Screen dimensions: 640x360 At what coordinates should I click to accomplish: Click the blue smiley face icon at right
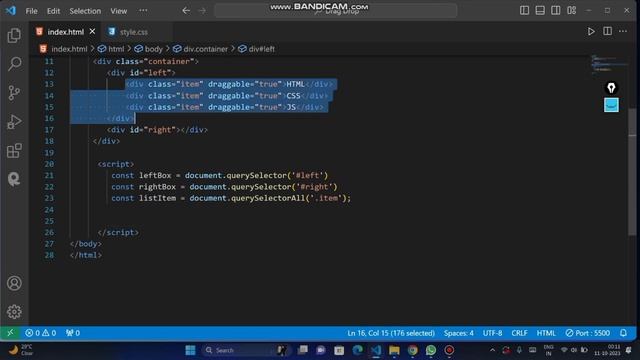[x=611, y=105]
